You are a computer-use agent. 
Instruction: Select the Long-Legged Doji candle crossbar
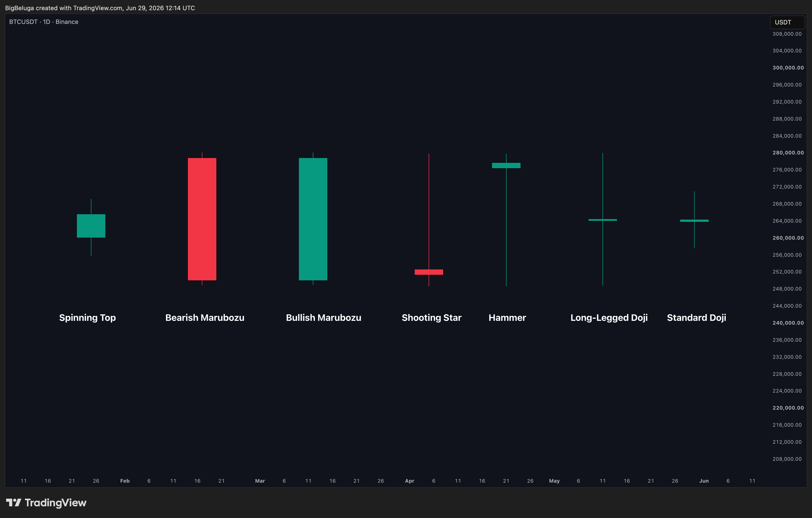tap(603, 220)
